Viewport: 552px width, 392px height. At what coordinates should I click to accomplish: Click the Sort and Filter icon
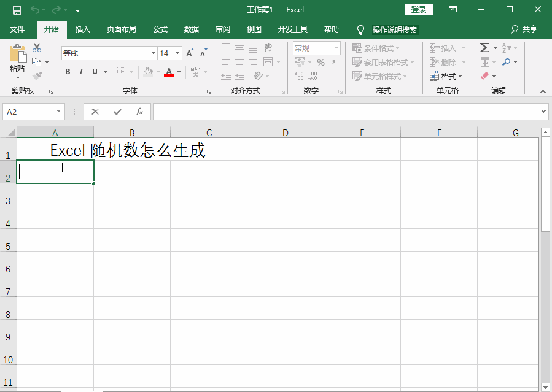coord(507,47)
